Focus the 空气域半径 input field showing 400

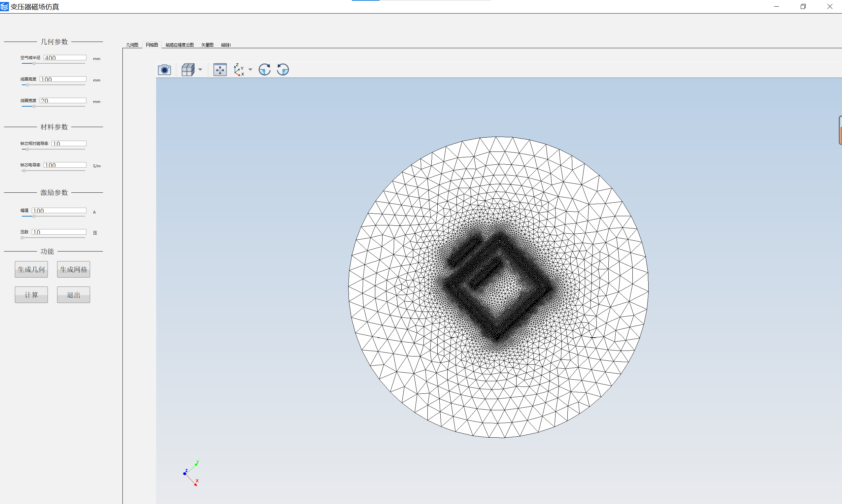pyautogui.click(x=65, y=58)
